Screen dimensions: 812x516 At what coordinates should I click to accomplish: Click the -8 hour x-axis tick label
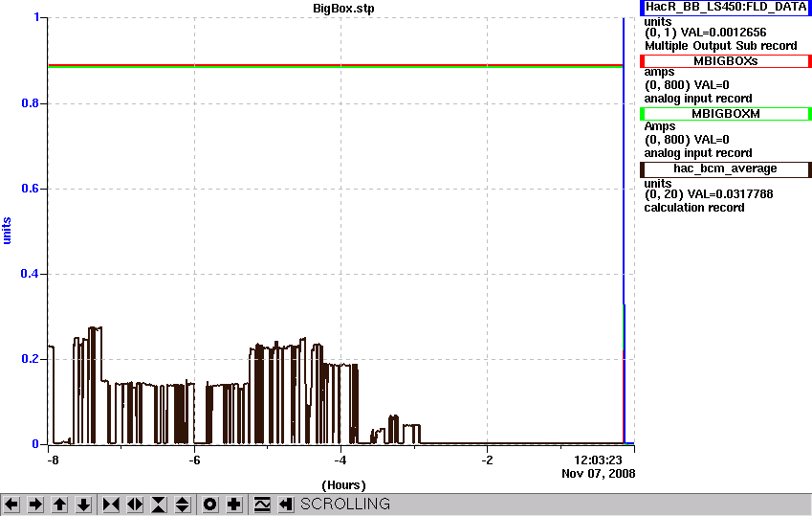click(52, 460)
